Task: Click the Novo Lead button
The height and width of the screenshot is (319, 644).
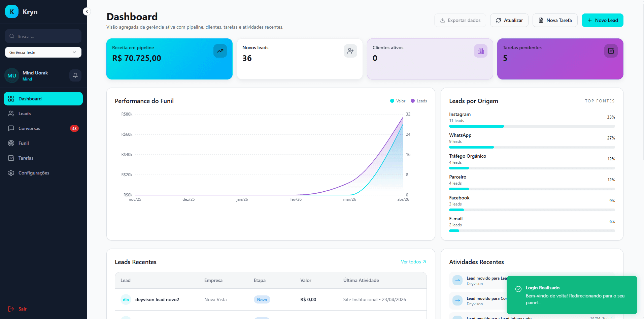Action: [x=602, y=20]
